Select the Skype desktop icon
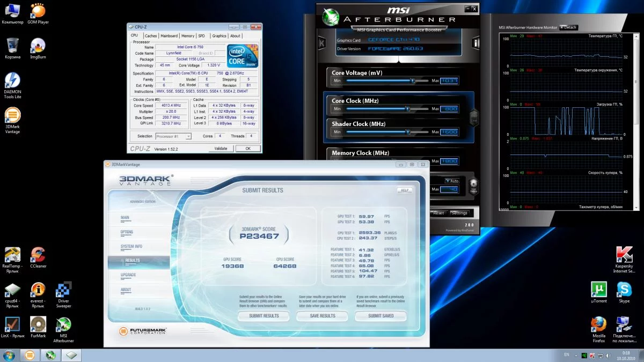The height and width of the screenshot is (362, 644). click(x=624, y=293)
